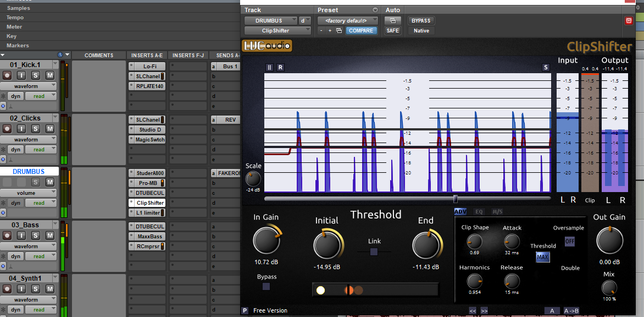The height and width of the screenshot is (317, 644).
Task: Open the plugin automation enable dialog icon
Action: [393, 20]
